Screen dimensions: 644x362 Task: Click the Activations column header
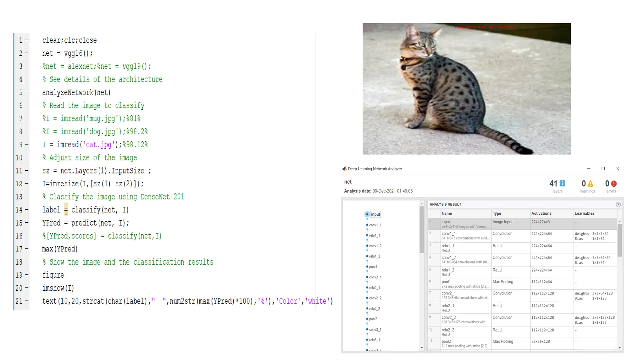pyautogui.click(x=541, y=213)
